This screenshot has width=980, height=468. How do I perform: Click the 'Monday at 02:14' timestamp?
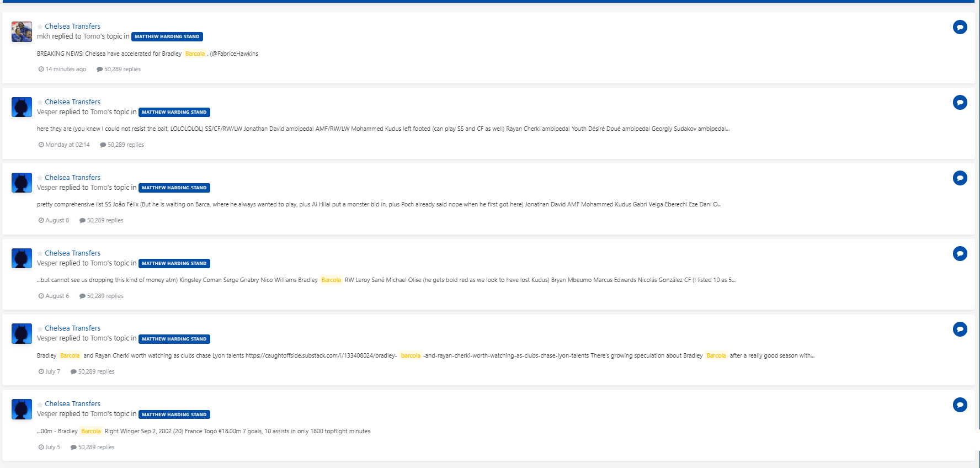click(x=64, y=145)
